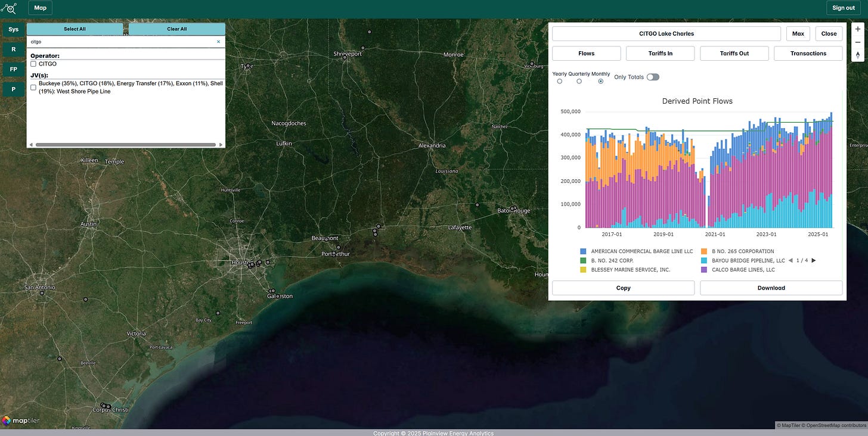
Task: Click the Plainview logo icon top-left
Action: point(8,8)
